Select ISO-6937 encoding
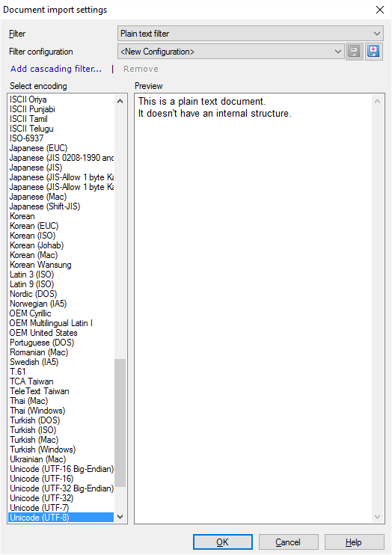The width and height of the screenshot is (392, 555). click(61, 138)
